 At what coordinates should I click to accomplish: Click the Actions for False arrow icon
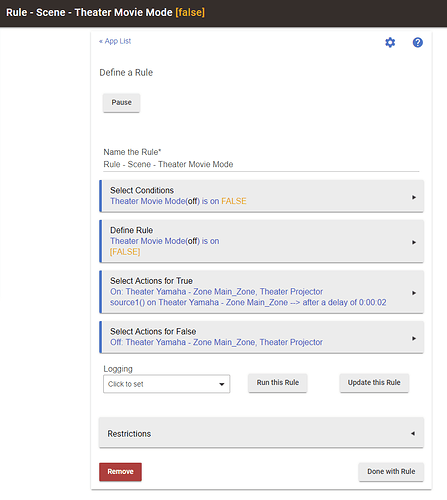tap(414, 338)
